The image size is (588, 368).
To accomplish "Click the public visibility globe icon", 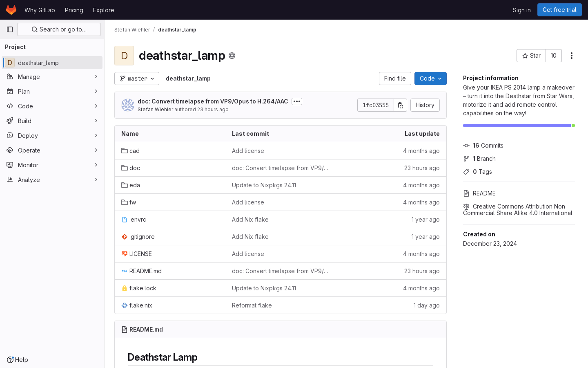I will [232, 56].
